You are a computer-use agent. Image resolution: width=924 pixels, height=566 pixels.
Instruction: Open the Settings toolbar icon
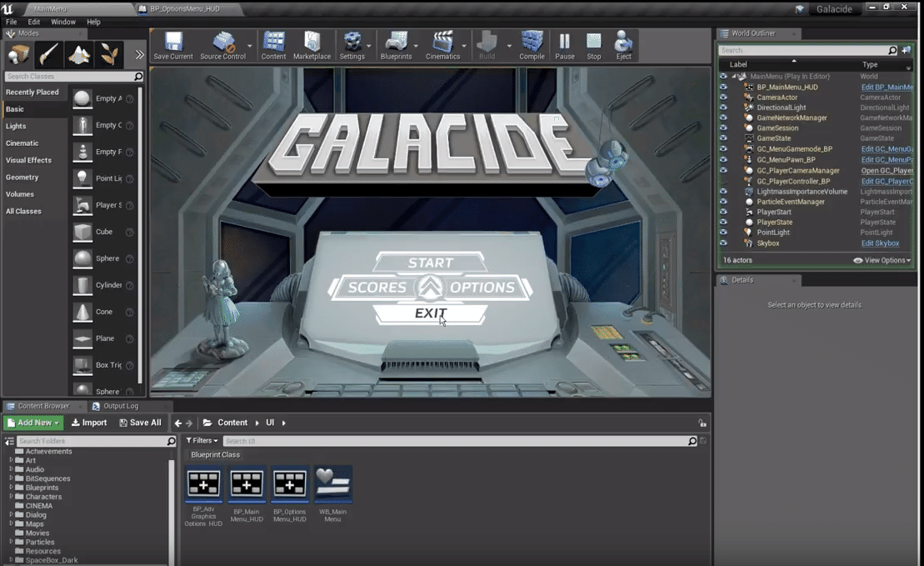pyautogui.click(x=352, y=45)
